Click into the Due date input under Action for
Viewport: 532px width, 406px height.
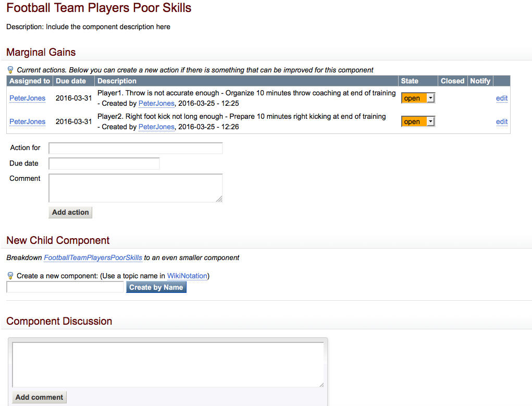click(x=104, y=164)
